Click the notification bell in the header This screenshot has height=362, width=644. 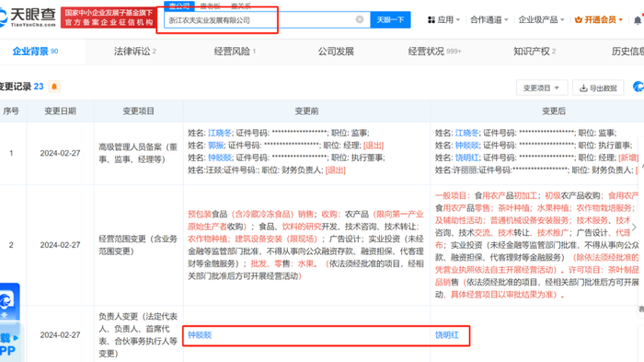(x=638, y=19)
